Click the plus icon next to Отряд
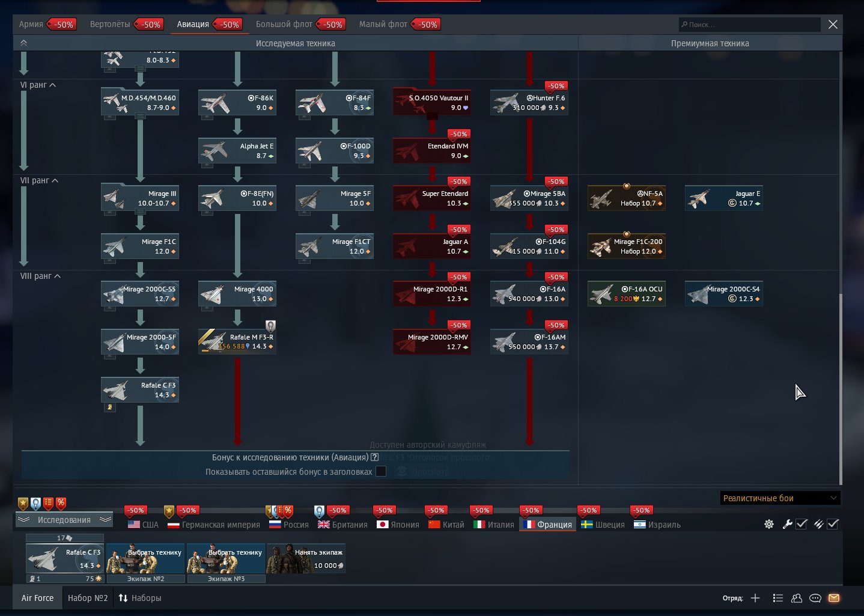 click(x=755, y=598)
